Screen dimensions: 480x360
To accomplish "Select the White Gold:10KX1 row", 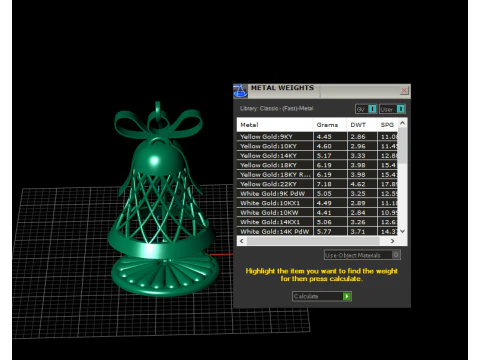I will point(317,203).
